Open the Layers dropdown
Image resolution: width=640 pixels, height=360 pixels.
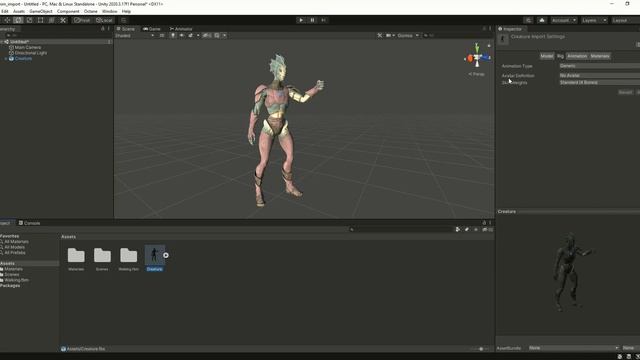(593, 20)
